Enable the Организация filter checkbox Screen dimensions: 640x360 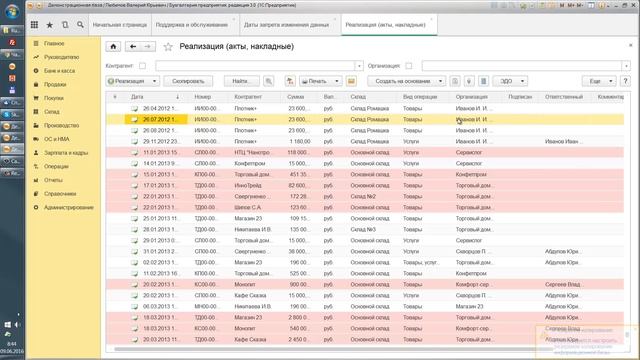point(409,66)
